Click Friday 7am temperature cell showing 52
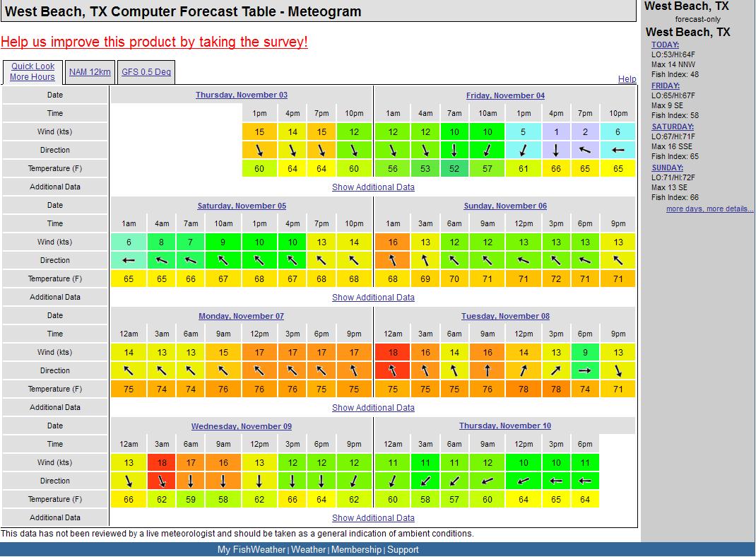Screen dimensions: 756x557 [454, 168]
